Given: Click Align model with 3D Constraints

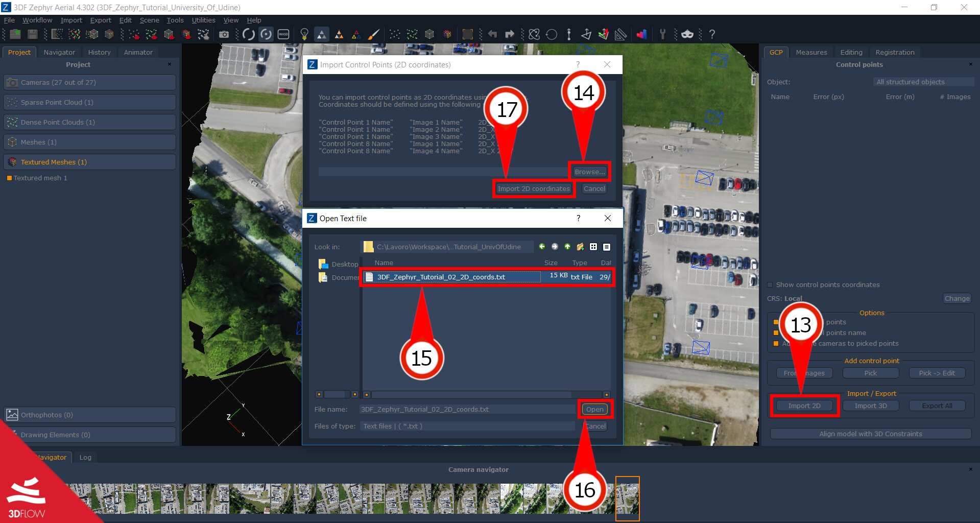Looking at the screenshot, I should (871, 434).
